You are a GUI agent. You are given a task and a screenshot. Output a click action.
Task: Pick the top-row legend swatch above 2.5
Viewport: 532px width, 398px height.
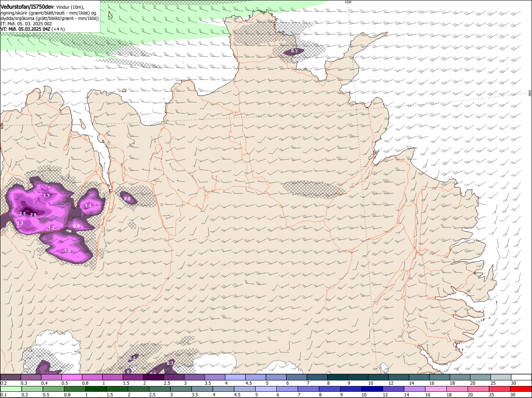click(x=174, y=377)
